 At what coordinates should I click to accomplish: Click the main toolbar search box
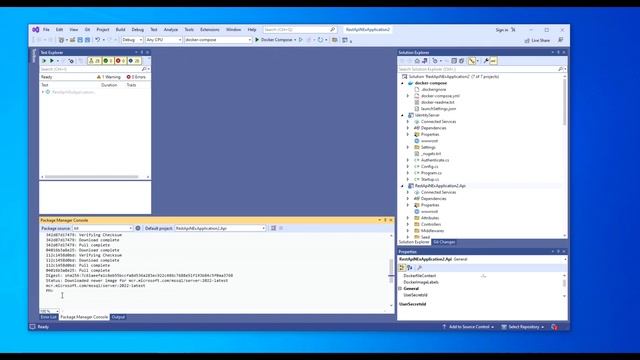300,30
